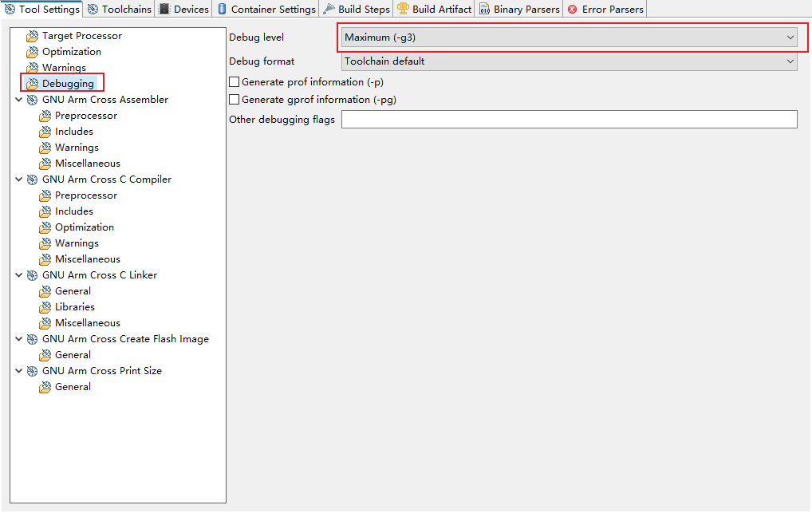Click the Print Size General folder icon
The image size is (812, 513).
point(45,387)
